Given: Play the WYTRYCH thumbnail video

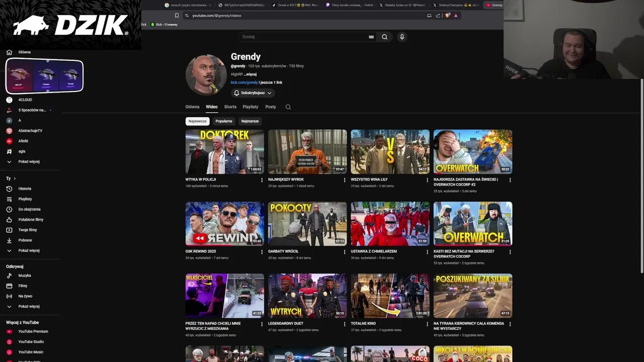Looking at the screenshot, I should [307, 296].
